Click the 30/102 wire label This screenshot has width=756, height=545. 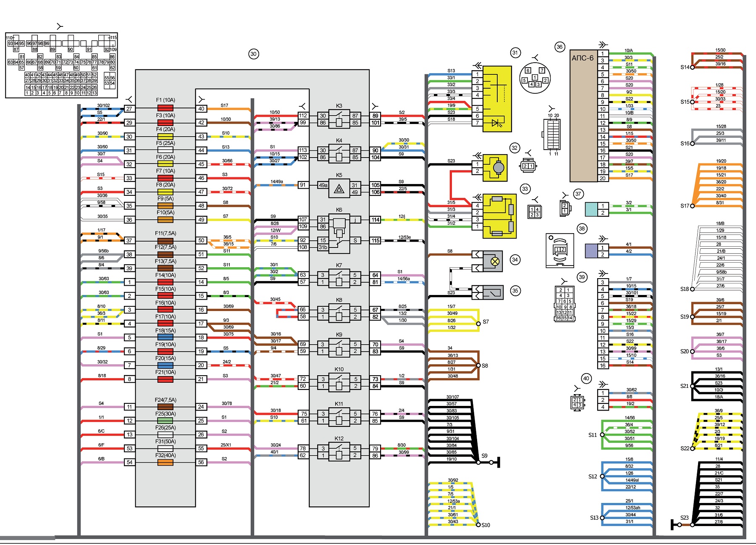104,105
